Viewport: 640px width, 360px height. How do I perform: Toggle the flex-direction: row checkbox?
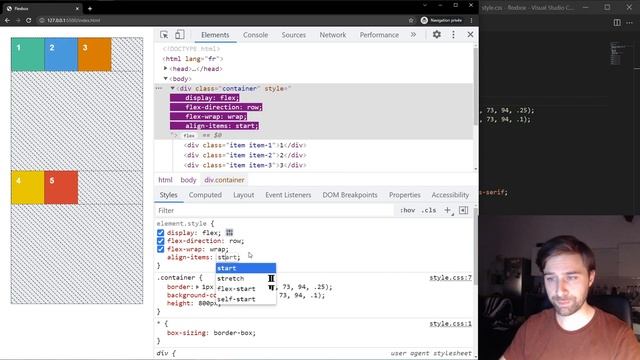pyautogui.click(x=160, y=241)
